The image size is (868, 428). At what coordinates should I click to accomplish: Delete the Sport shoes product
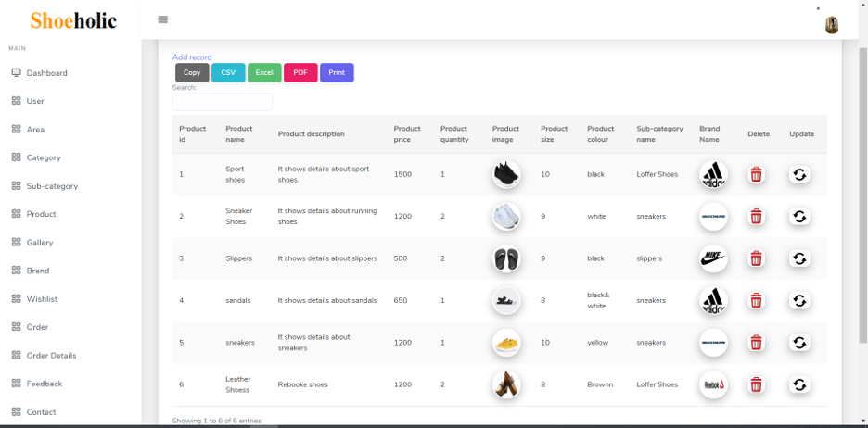pos(756,175)
